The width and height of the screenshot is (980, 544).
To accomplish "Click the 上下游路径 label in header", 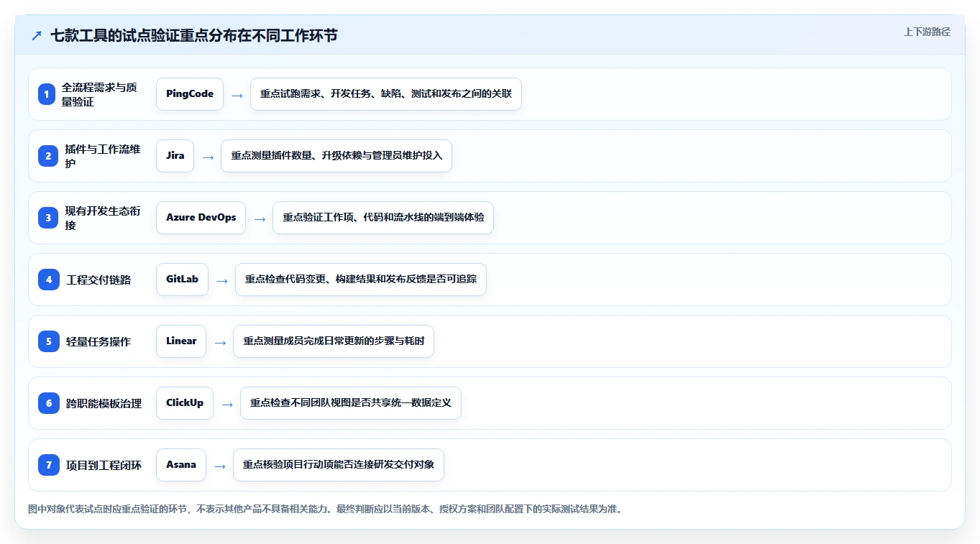I will tap(927, 32).
